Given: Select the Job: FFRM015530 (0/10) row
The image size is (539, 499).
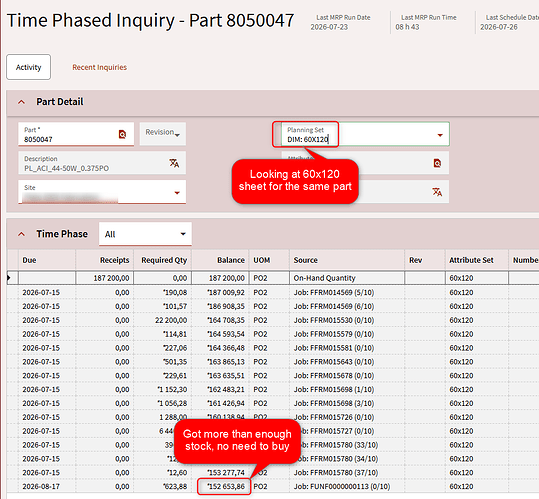Looking at the screenshot, I should (273, 320).
